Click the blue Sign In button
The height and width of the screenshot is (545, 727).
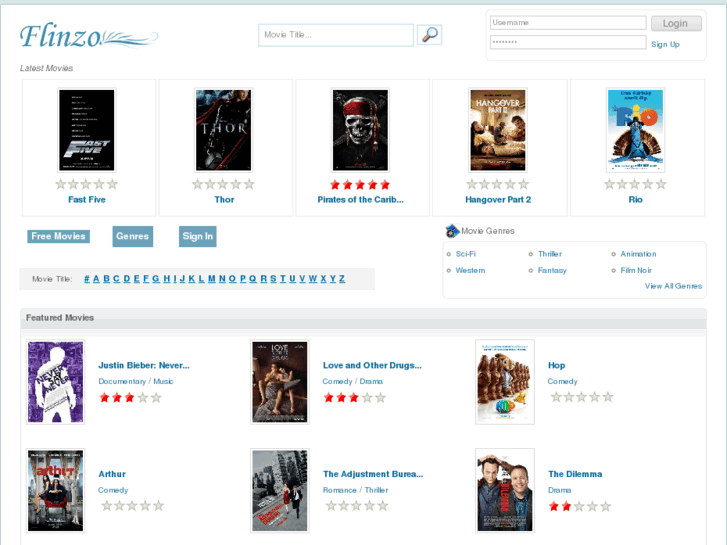pyautogui.click(x=197, y=237)
